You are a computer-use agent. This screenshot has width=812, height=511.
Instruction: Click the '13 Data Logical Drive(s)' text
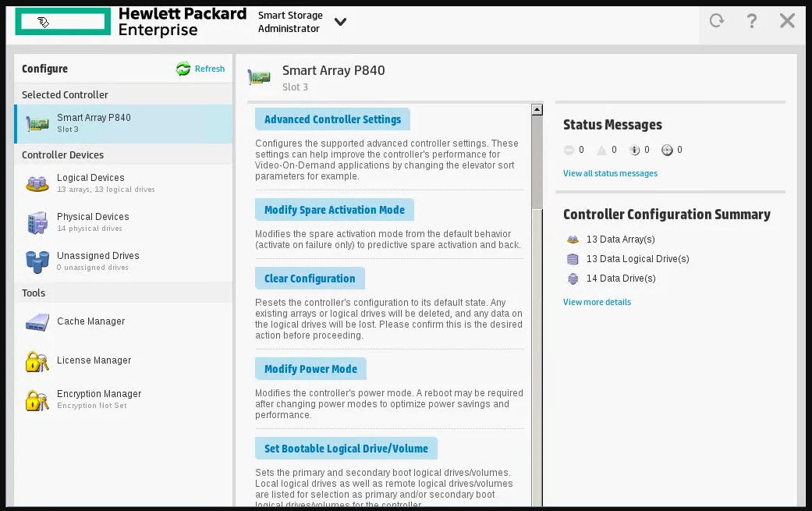[x=637, y=259]
